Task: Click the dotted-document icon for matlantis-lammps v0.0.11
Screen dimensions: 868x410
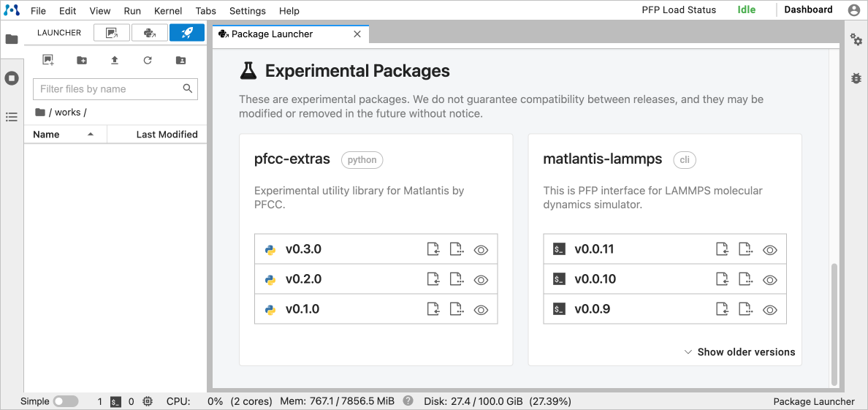Action: pos(745,249)
